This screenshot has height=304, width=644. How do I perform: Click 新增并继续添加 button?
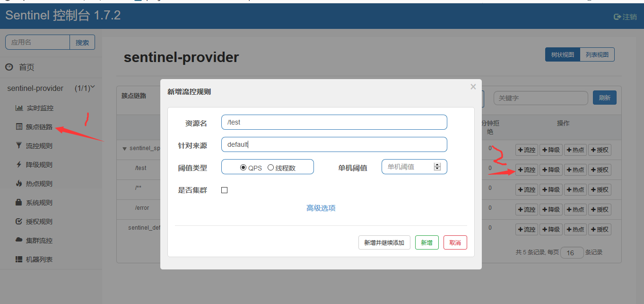coord(384,242)
